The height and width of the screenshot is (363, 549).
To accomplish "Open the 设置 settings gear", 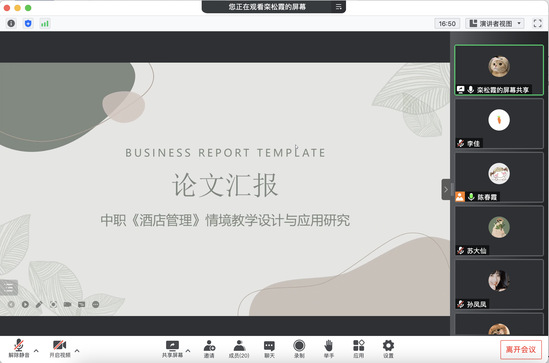I will pyautogui.click(x=388, y=345).
